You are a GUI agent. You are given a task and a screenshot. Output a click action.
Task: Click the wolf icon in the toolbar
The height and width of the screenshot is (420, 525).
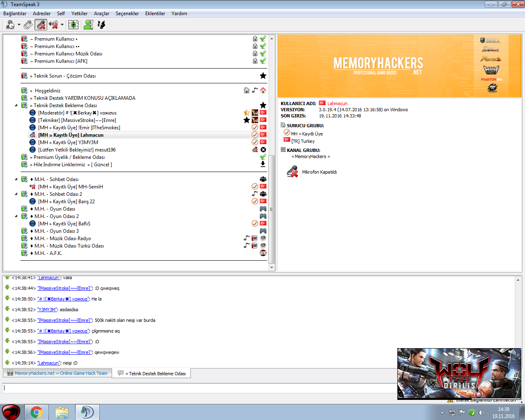click(x=101, y=25)
